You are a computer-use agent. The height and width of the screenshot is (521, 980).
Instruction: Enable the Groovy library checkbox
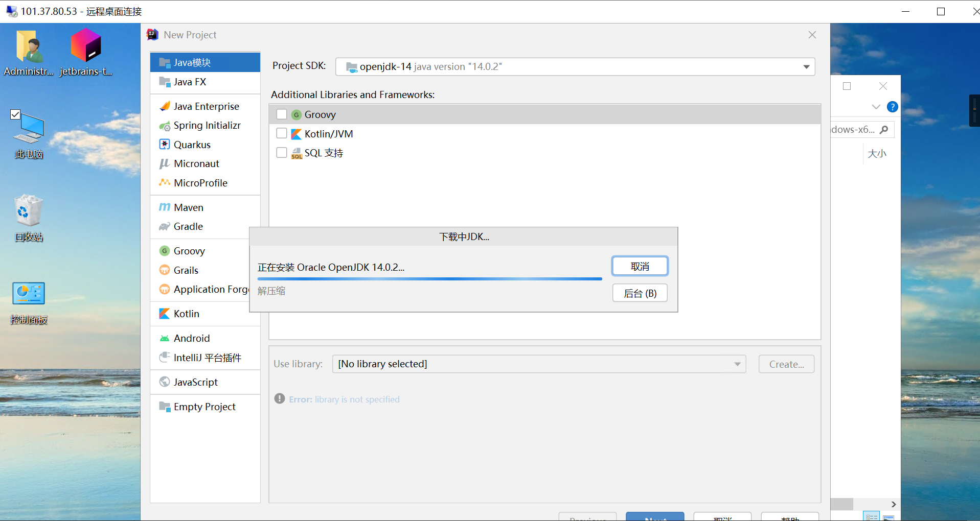coord(282,114)
